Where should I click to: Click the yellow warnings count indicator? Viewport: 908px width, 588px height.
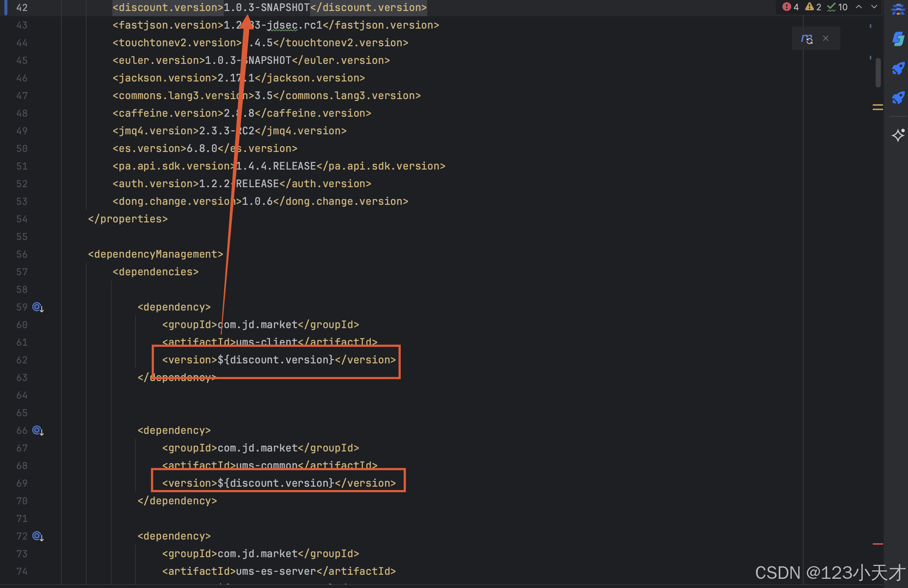813,7
